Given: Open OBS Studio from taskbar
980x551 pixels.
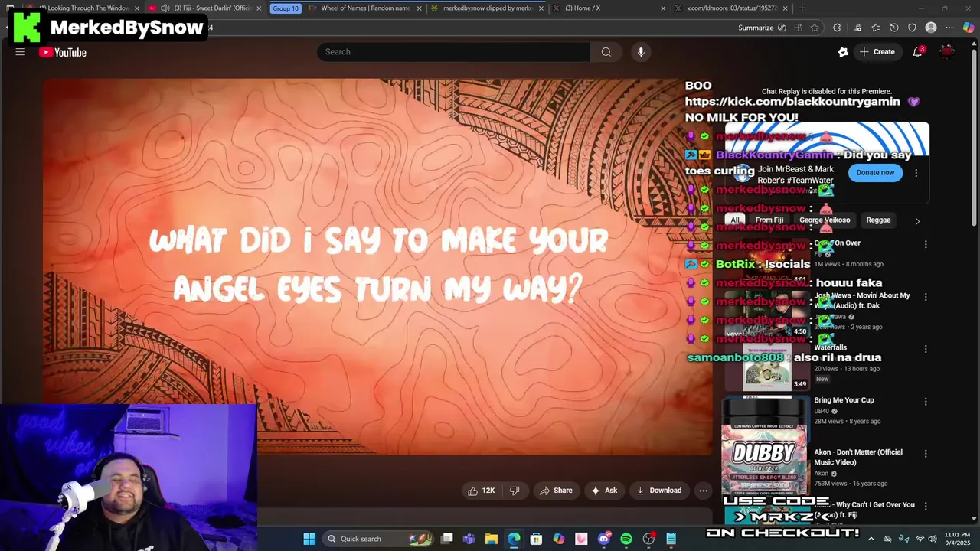Looking at the screenshot, I should (648, 539).
